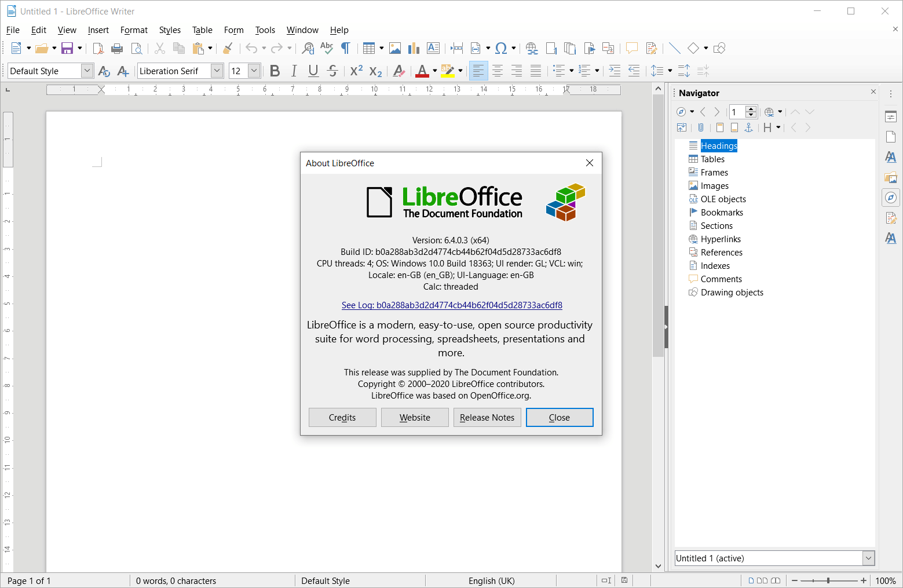Run the spelling check

tap(327, 48)
